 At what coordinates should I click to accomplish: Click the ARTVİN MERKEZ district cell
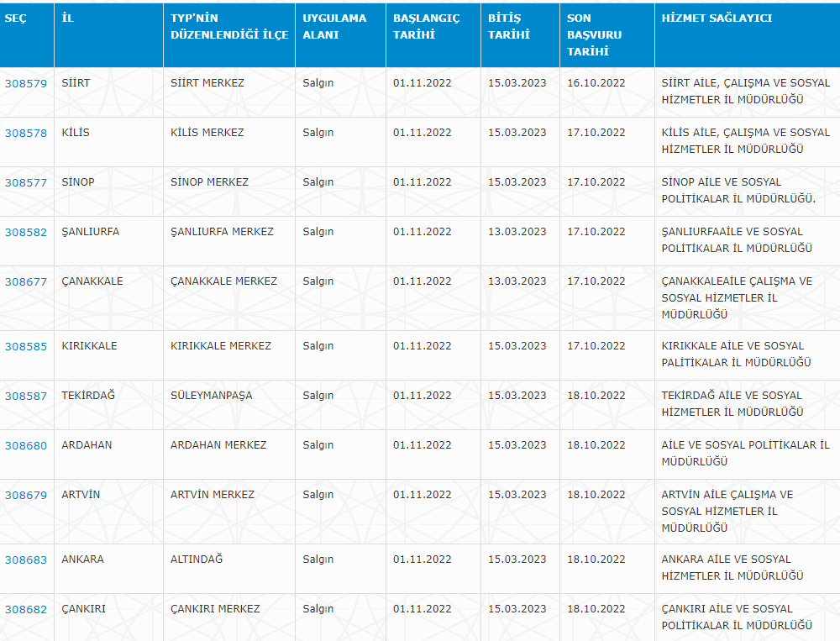pos(229,512)
